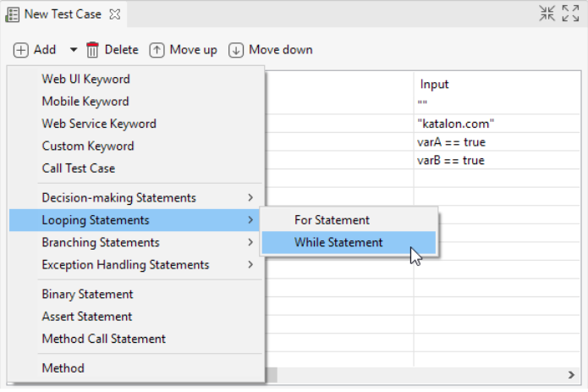
Task: Choose Mobile Keyword from the menu
Action: [85, 102]
